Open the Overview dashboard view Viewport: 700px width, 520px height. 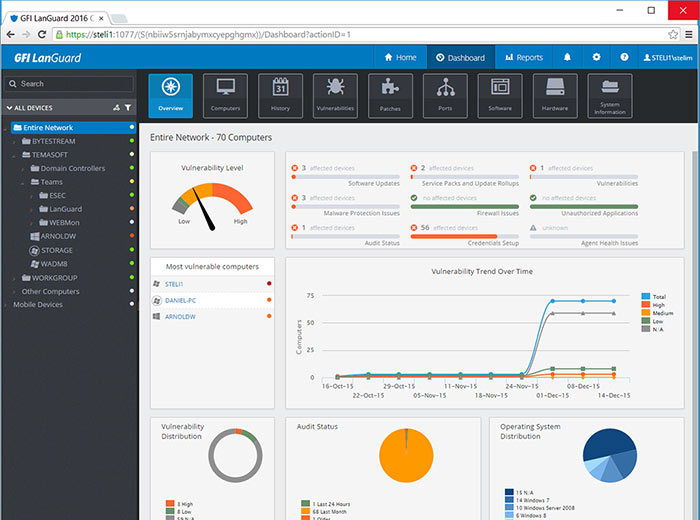(171, 96)
